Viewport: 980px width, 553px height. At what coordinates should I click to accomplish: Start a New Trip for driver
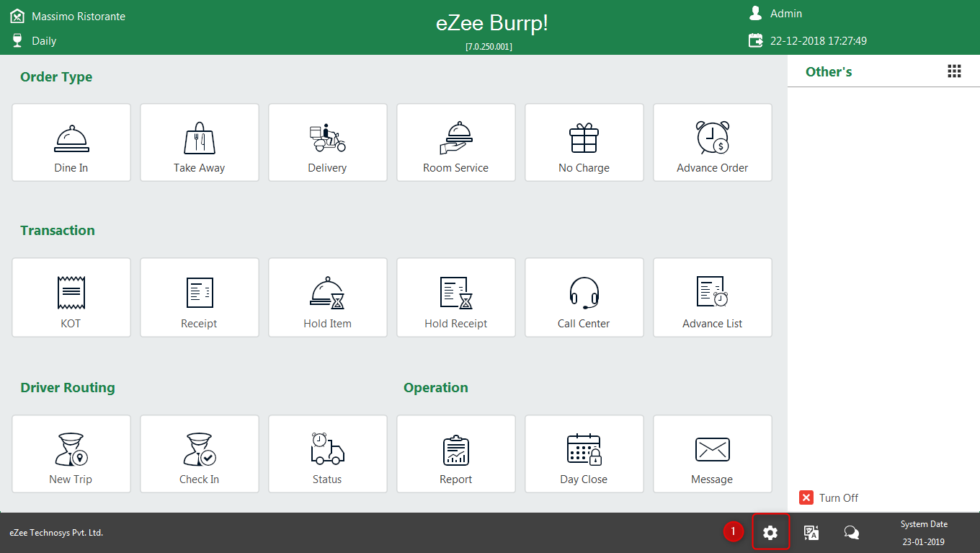click(71, 454)
